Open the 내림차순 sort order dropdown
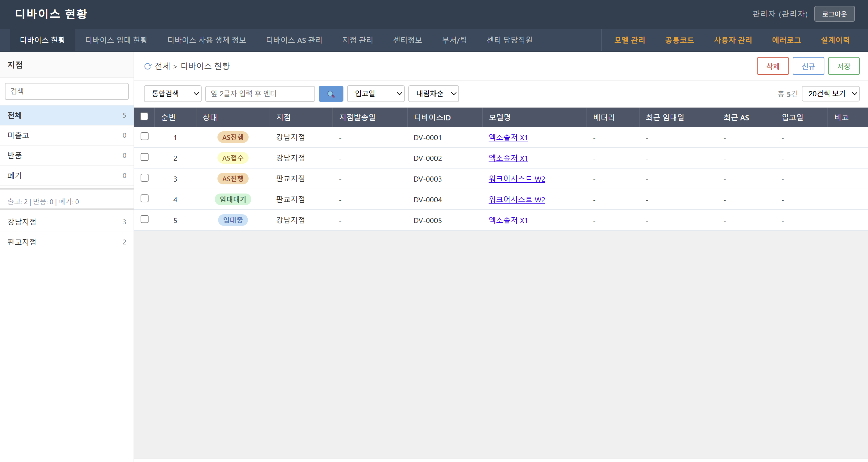The image size is (868, 462). click(433, 94)
